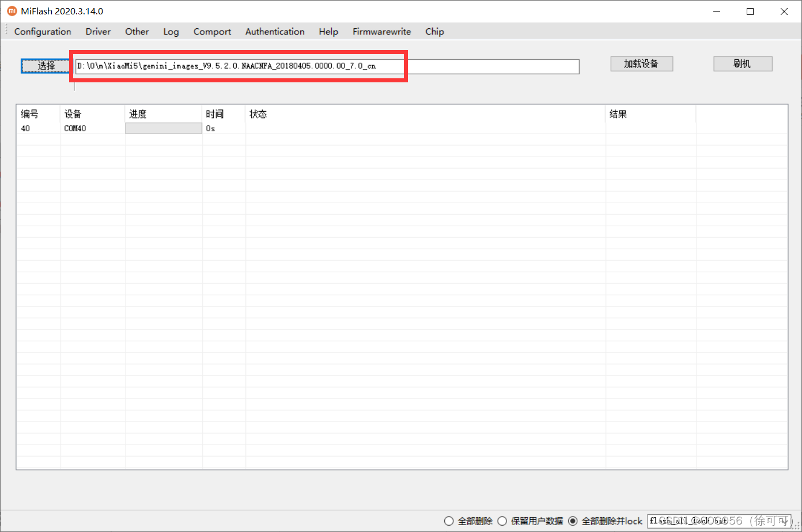Viewport: 802px width, 532px height.
Task: Click the 时间 column header
Action: 224,114
